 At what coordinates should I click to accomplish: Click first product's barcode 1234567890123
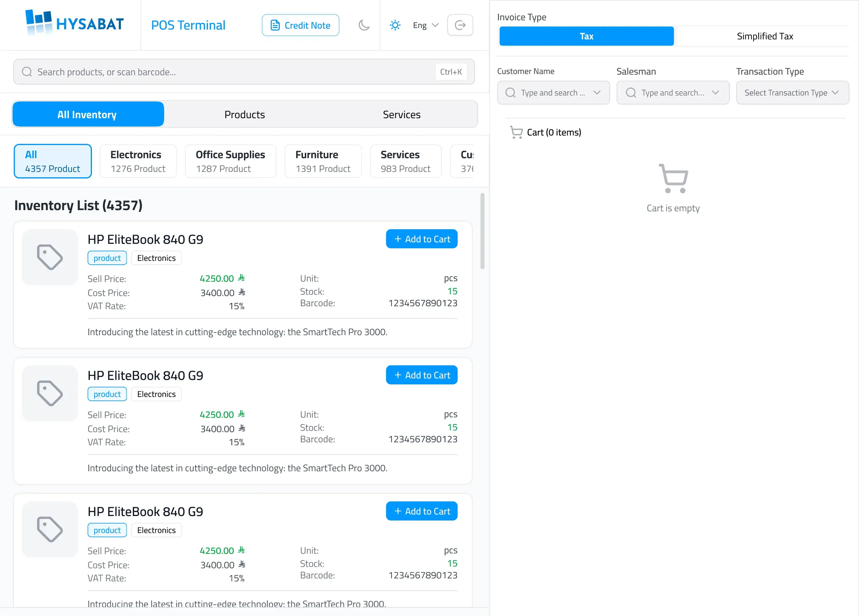pyautogui.click(x=423, y=303)
